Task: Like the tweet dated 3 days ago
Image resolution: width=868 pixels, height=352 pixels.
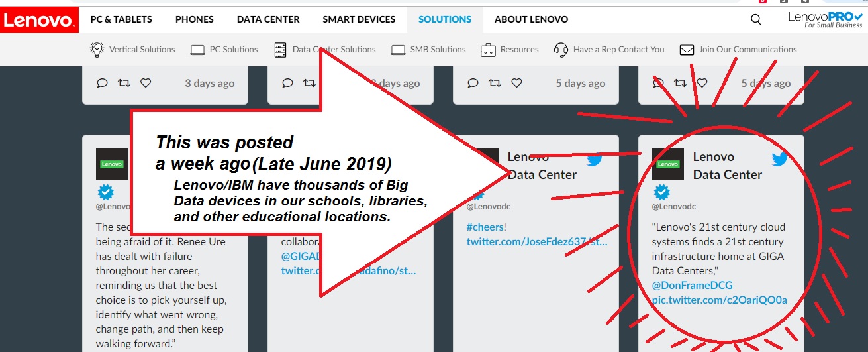Action: 146,83
